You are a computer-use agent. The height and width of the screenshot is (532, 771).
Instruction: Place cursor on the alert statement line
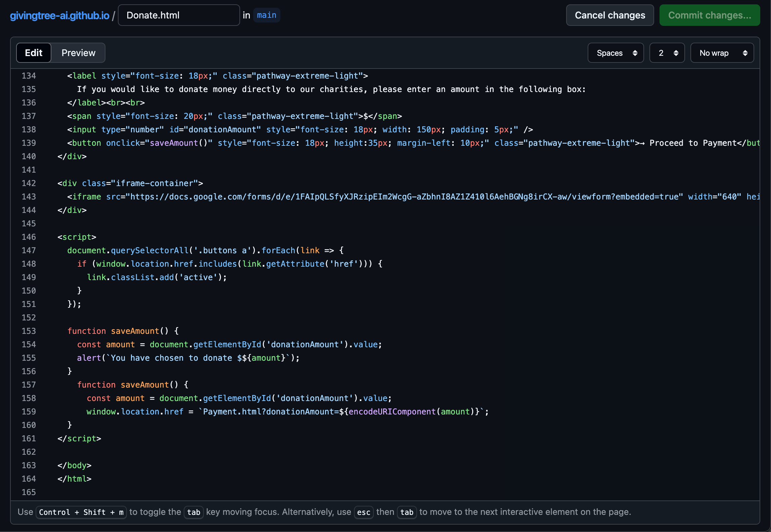(188, 358)
